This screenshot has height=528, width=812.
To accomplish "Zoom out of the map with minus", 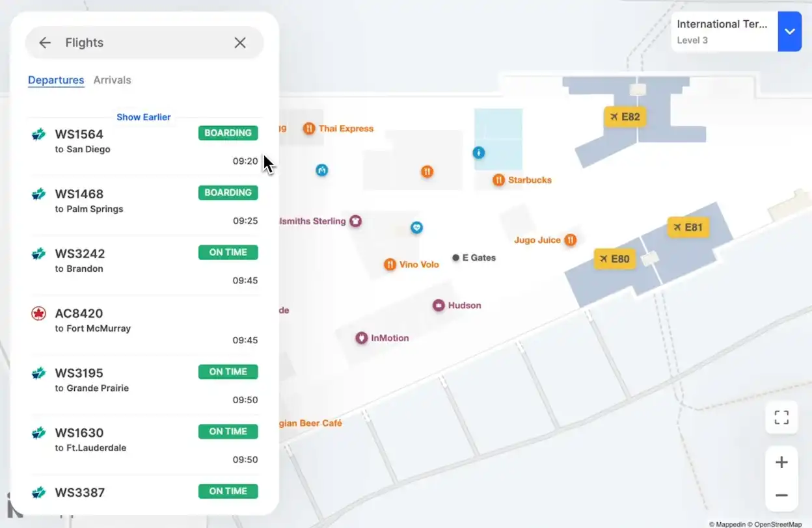I will (x=781, y=495).
